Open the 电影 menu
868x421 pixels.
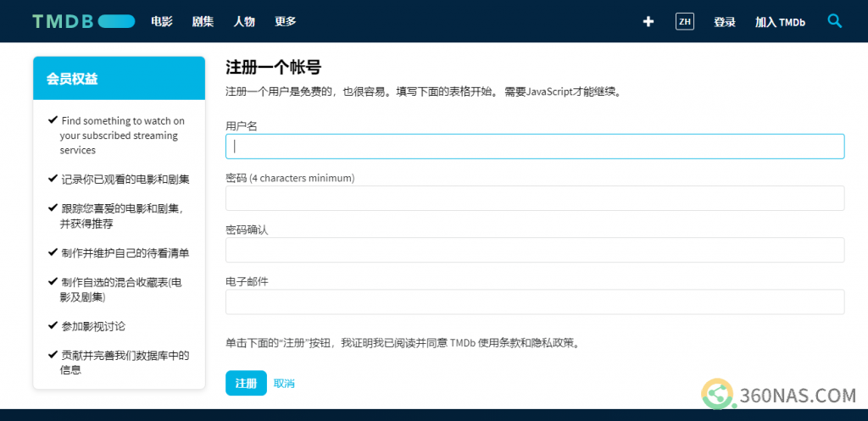[x=162, y=21]
